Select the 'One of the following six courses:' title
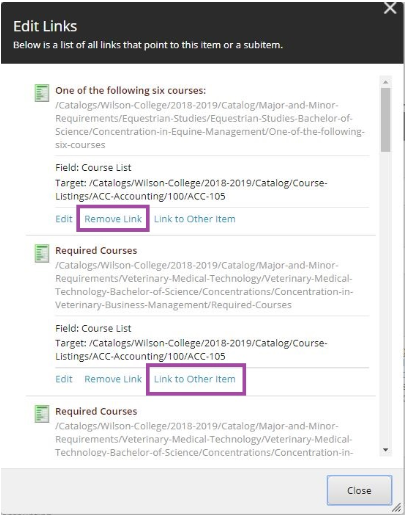Image resolution: width=405 pixels, height=515 pixels. 131,90
